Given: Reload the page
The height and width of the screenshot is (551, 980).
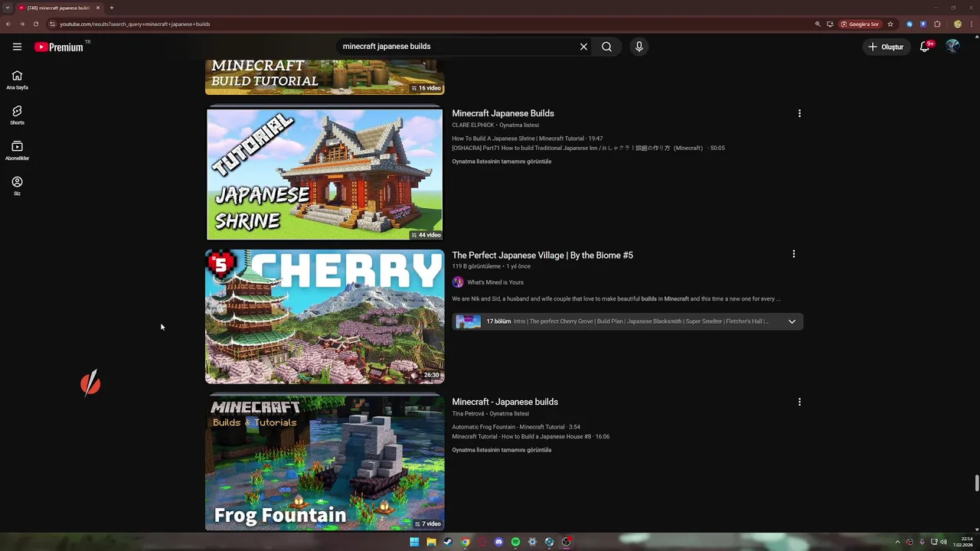Looking at the screenshot, I should coord(35,24).
